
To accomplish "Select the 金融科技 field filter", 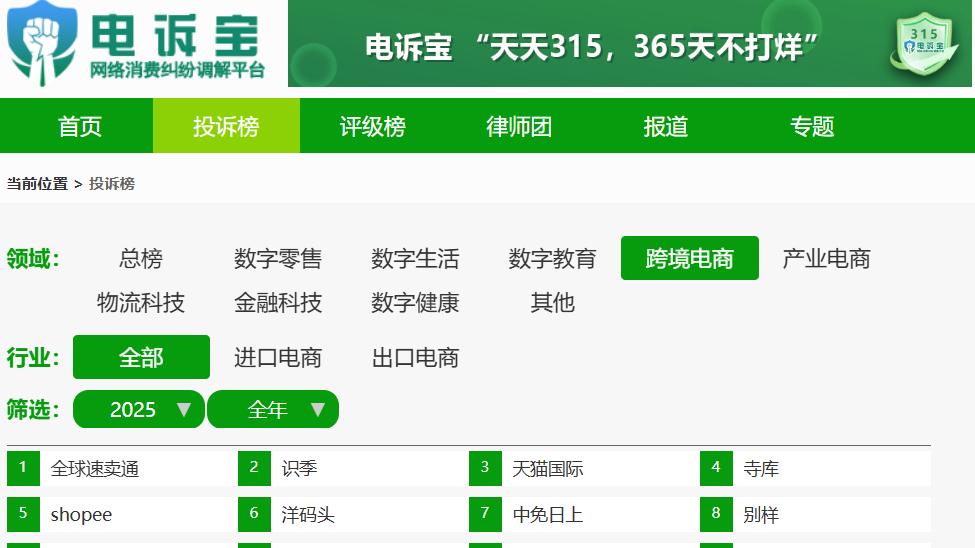I will (x=278, y=303).
